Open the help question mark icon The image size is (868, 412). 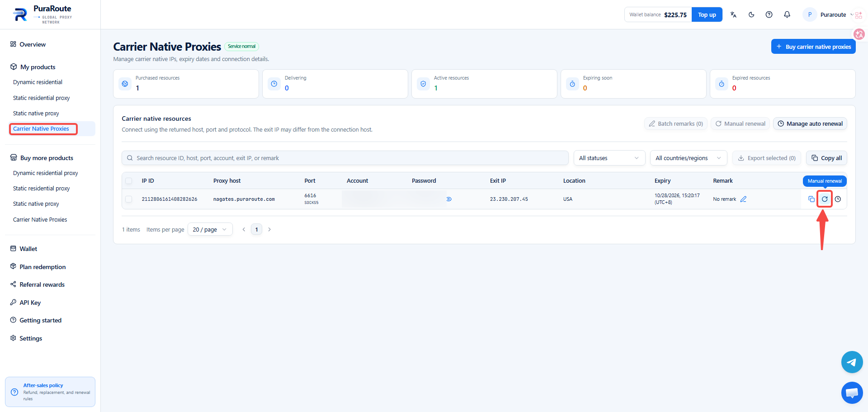point(769,14)
